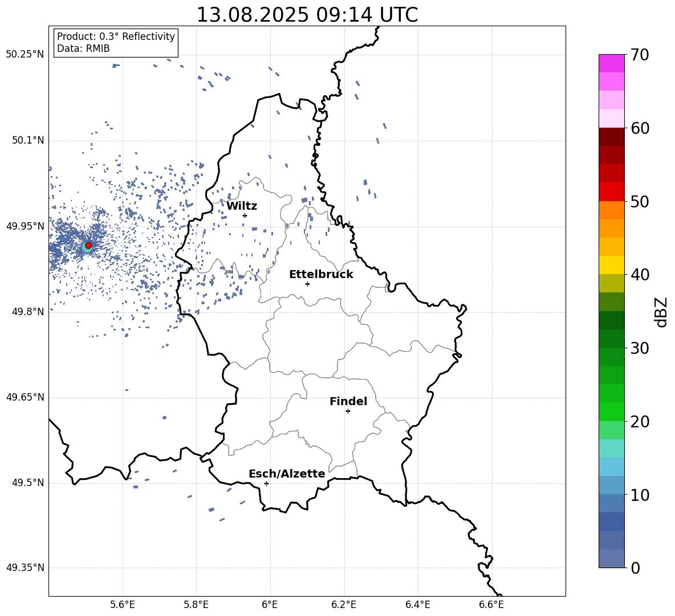Screen dimensions: 675x616
Task: Pick the grey-blue swatch just above 0 dBZ
Action: click(612, 558)
